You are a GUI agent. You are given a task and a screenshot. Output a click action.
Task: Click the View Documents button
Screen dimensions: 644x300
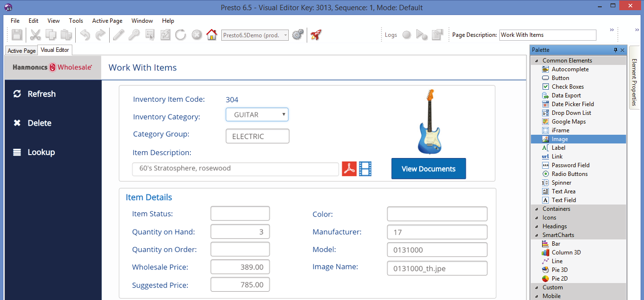point(429,169)
